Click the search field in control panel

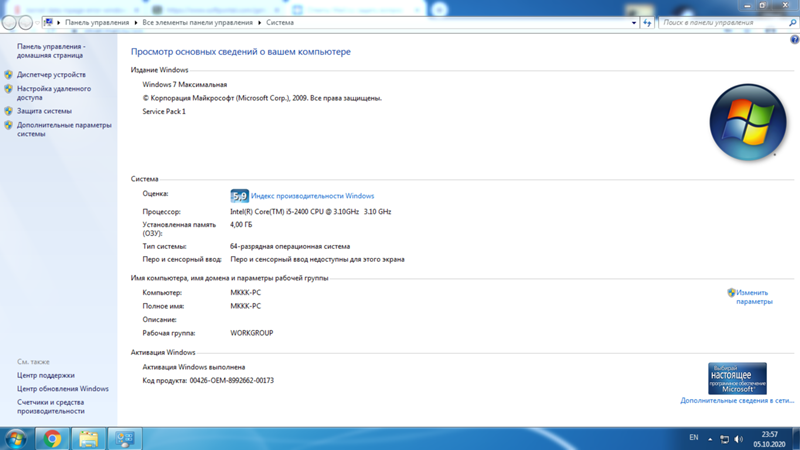(x=723, y=22)
